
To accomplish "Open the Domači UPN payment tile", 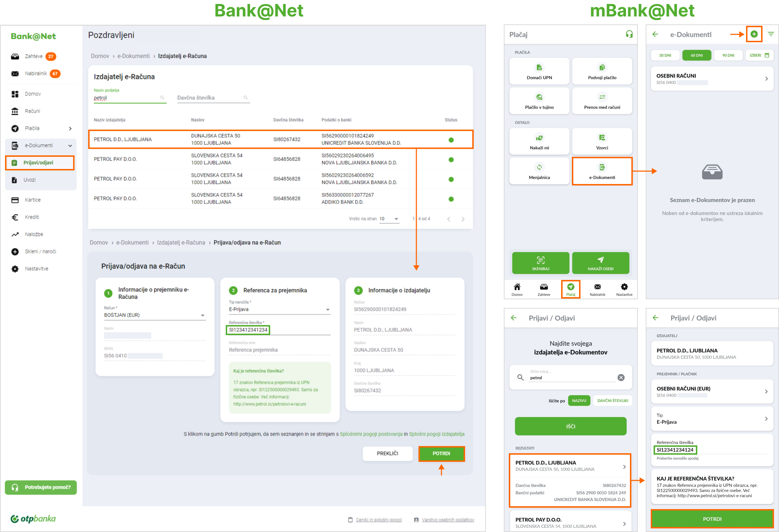I will click(539, 71).
